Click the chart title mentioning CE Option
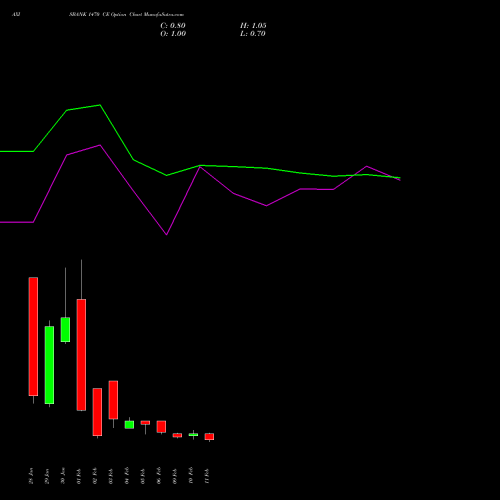This screenshot has width=500, height=500. pos(126,15)
